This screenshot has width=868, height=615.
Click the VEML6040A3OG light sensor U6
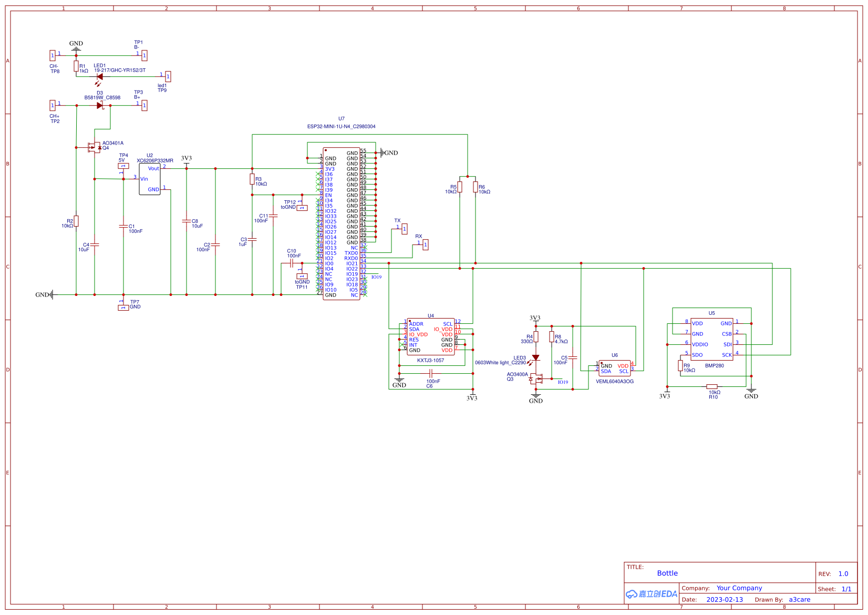[614, 368]
